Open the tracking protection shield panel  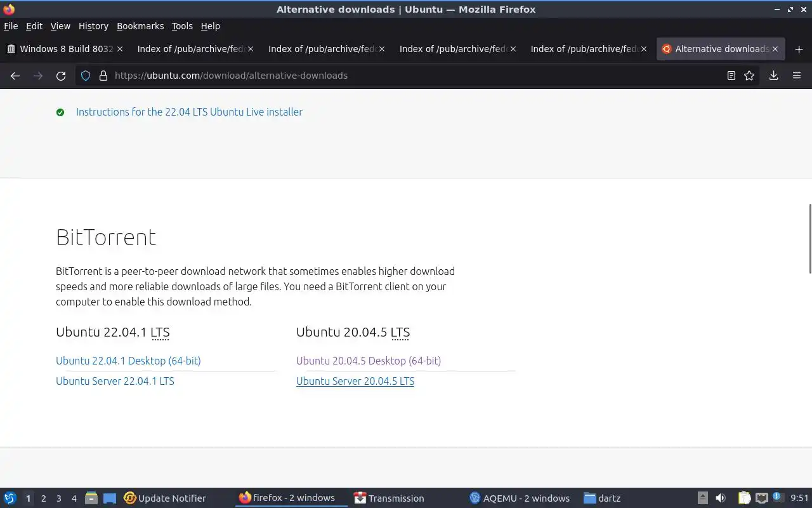coord(86,76)
